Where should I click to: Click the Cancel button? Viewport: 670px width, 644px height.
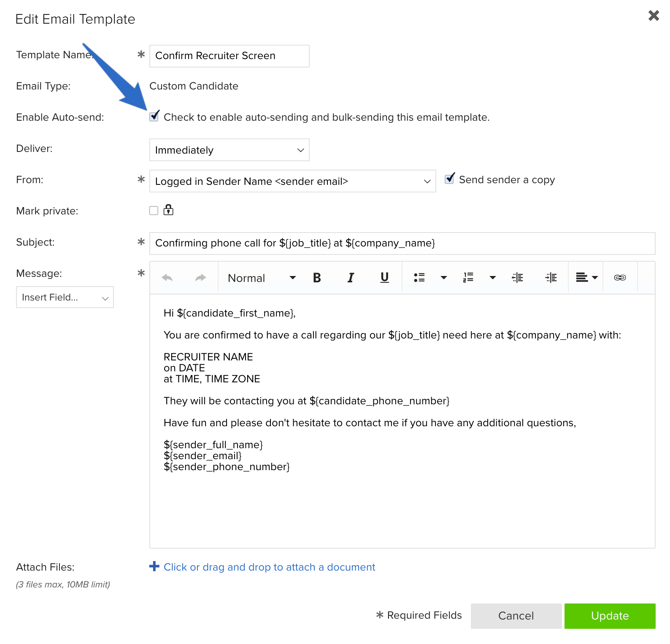coord(516,616)
